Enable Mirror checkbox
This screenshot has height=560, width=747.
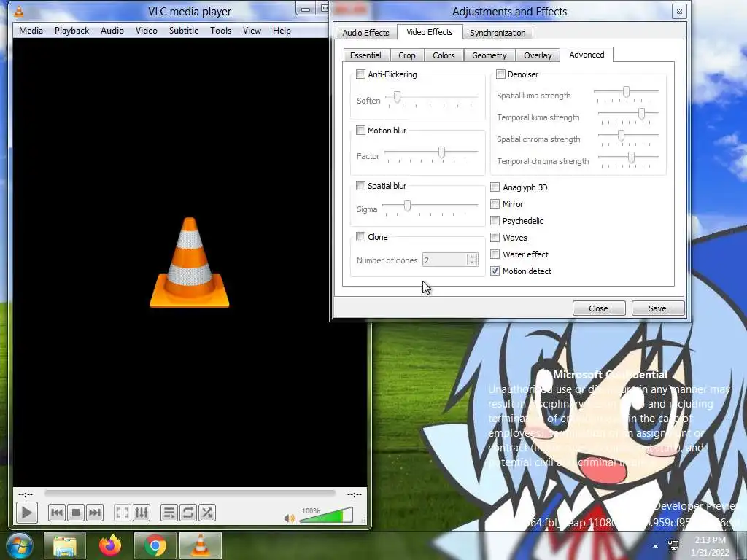point(495,204)
